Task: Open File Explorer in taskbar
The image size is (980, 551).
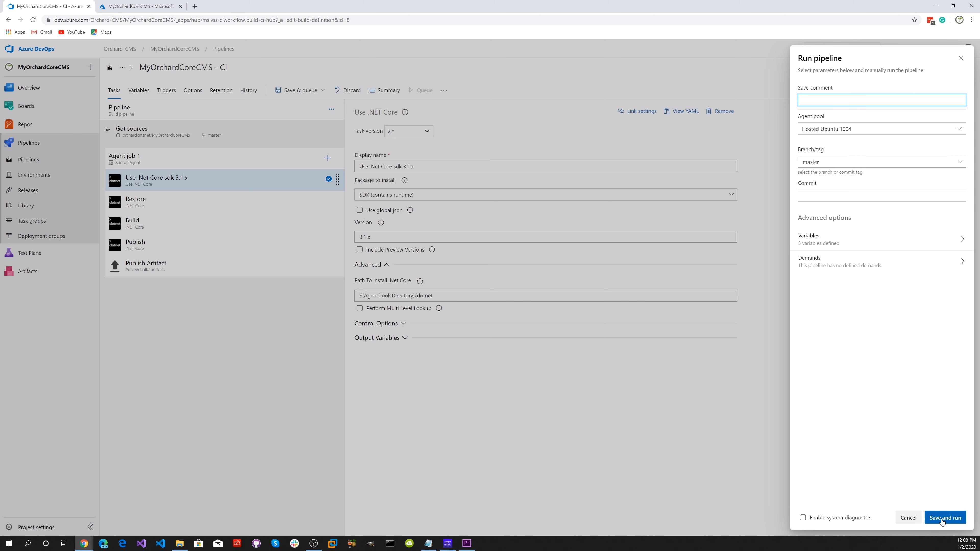Action: (x=180, y=543)
